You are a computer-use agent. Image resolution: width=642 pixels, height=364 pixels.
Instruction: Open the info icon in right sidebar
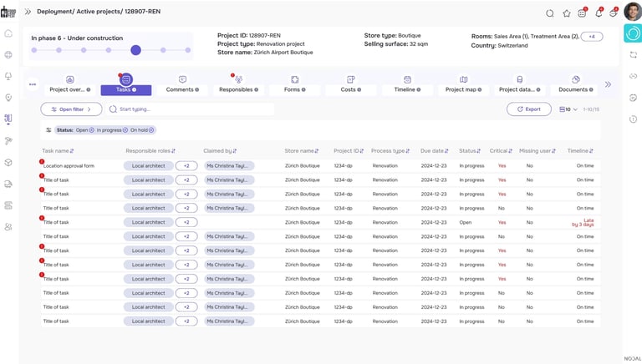coord(634,119)
